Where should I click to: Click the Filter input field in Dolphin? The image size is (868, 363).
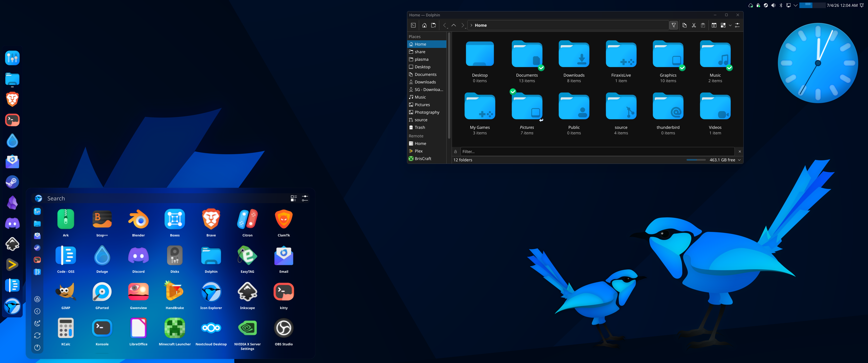(x=597, y=152)
